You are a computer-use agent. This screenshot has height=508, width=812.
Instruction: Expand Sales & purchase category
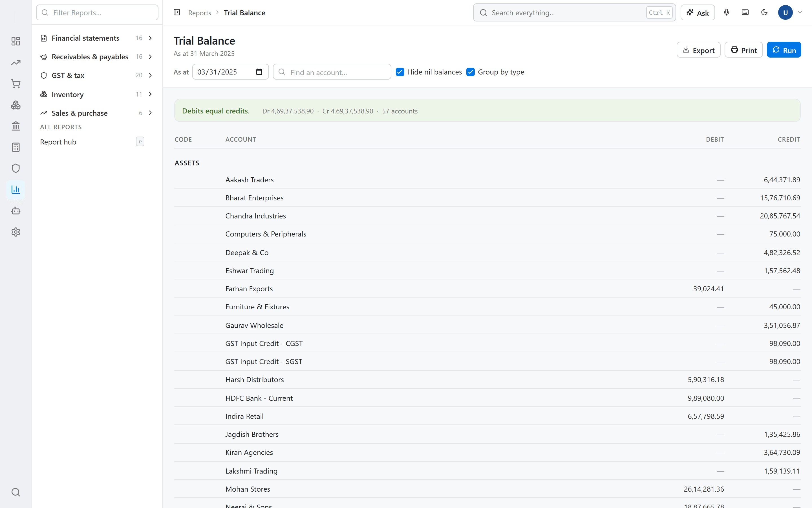pos(97,113)
